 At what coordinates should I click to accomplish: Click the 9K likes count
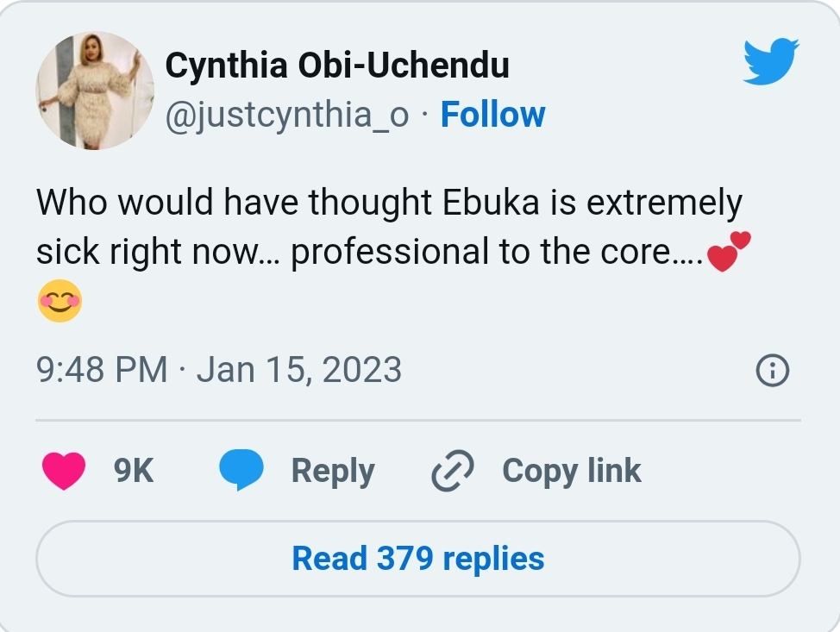click(134, 471)
